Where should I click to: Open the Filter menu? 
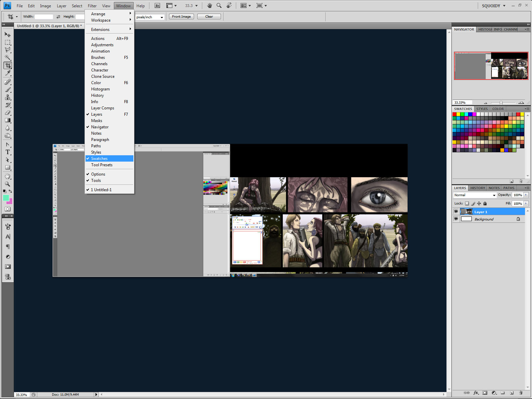tap(92, 6)
